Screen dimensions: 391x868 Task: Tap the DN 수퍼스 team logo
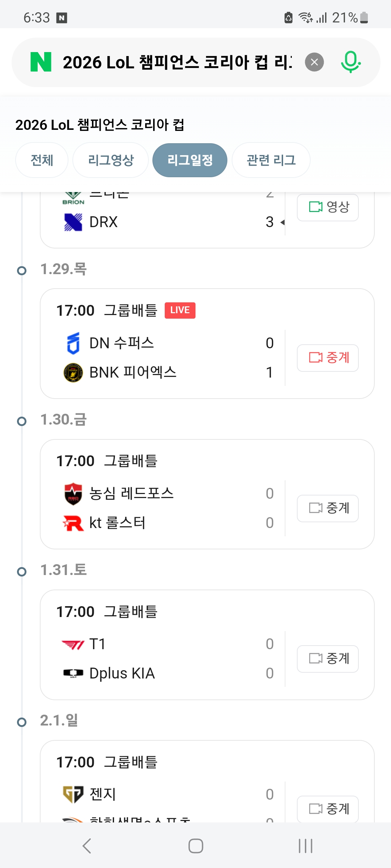73,343
